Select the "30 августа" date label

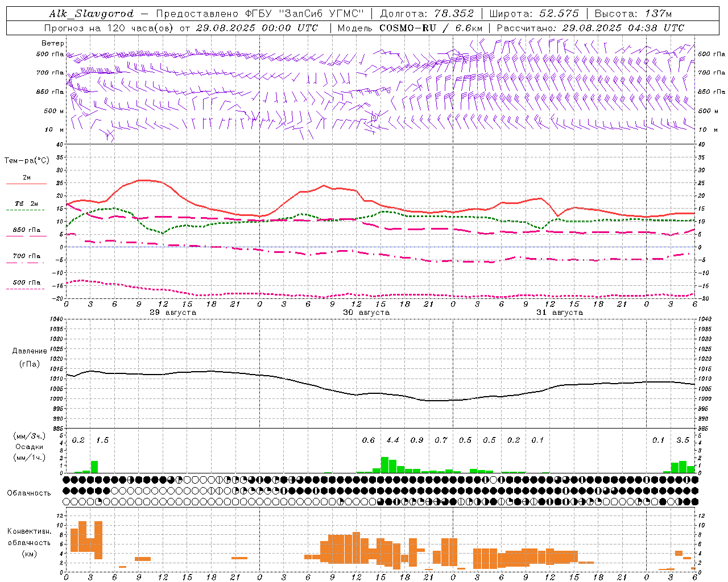click(366, 313)
